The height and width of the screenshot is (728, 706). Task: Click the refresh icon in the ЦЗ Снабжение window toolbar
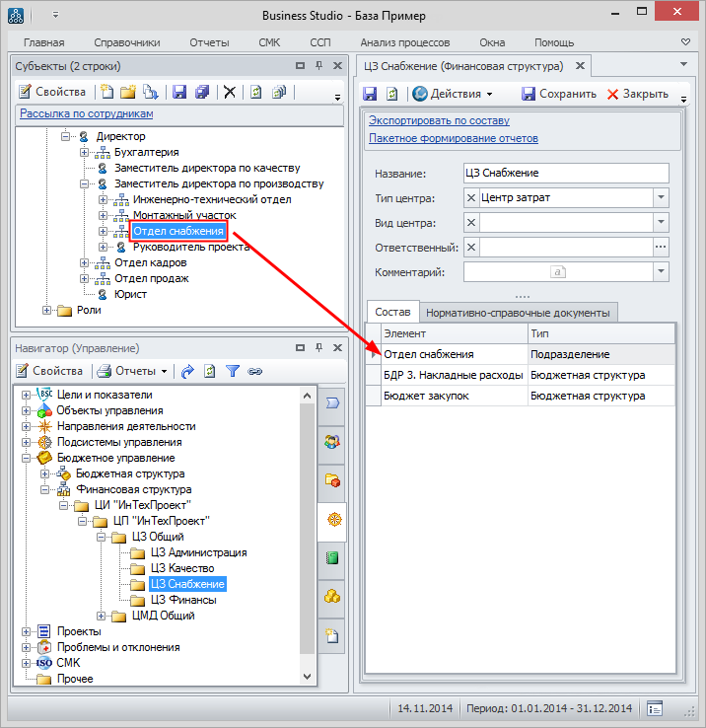click(x=392, y=94)
